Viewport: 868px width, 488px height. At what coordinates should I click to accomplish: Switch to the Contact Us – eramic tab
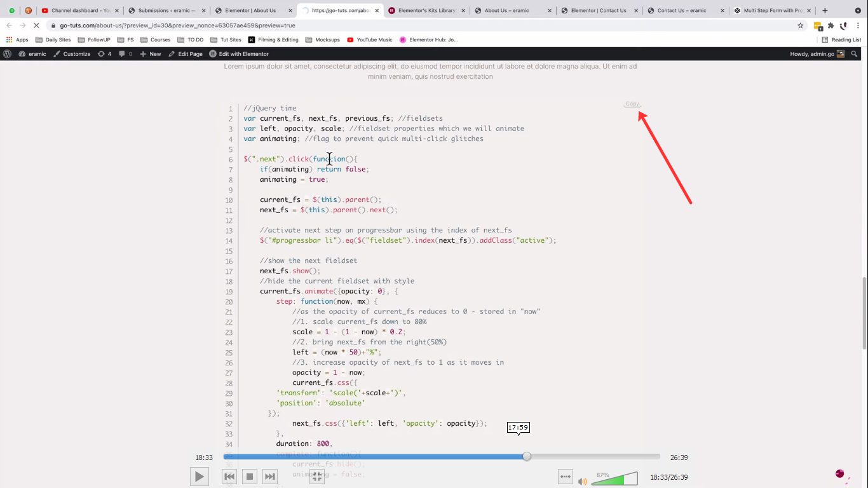tap(686, 10)
